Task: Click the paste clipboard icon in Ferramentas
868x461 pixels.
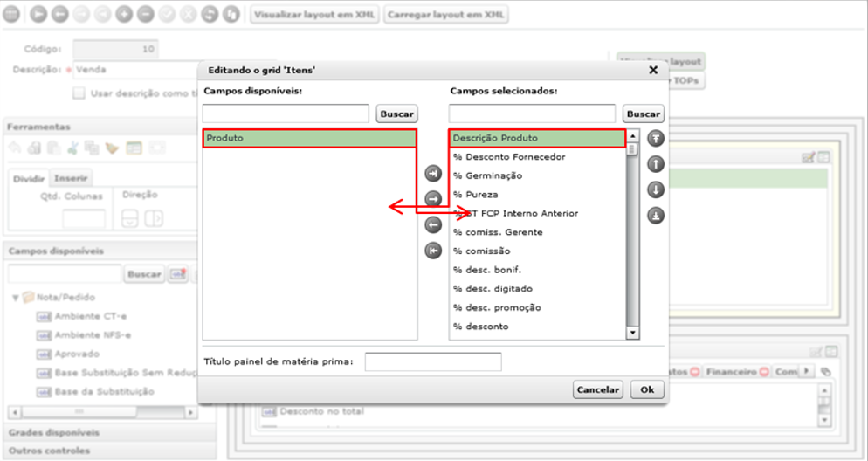Action: 53,148
